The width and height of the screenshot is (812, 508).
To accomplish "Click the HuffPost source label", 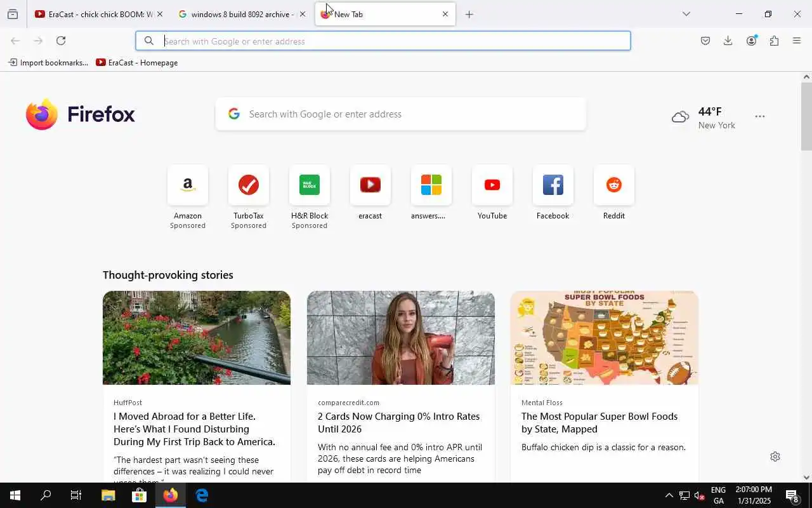I will (128, 403).
